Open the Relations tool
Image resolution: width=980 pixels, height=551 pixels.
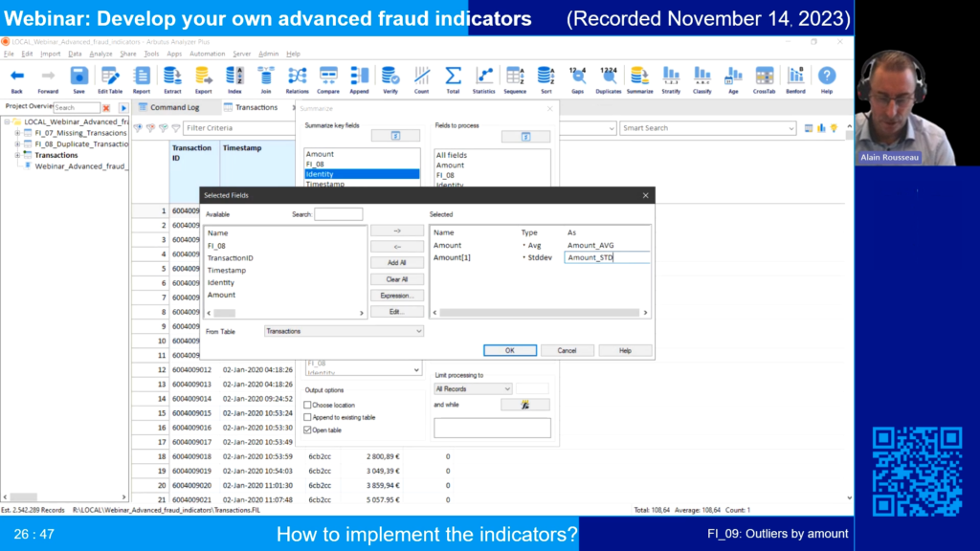coord(297,80)
